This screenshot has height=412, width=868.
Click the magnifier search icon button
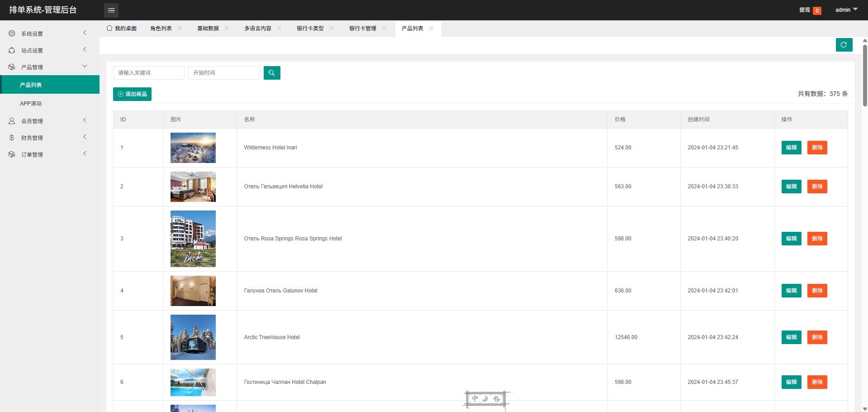(272, 73)
